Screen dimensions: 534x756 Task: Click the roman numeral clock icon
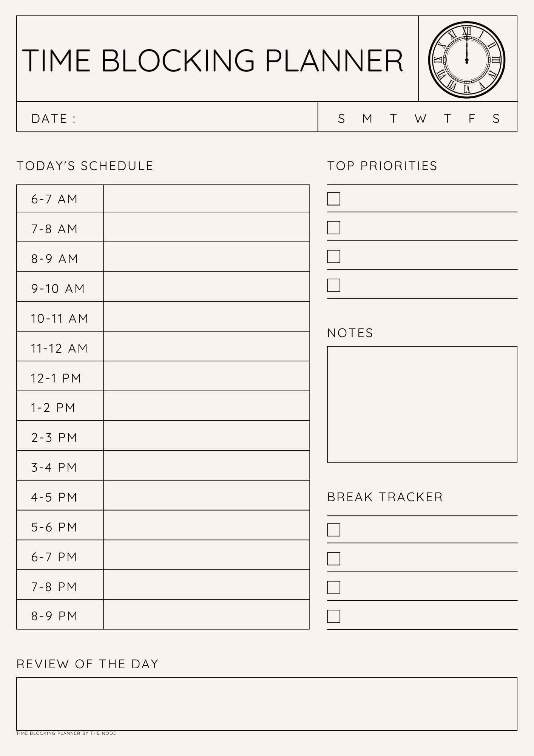tap(467, 60)
